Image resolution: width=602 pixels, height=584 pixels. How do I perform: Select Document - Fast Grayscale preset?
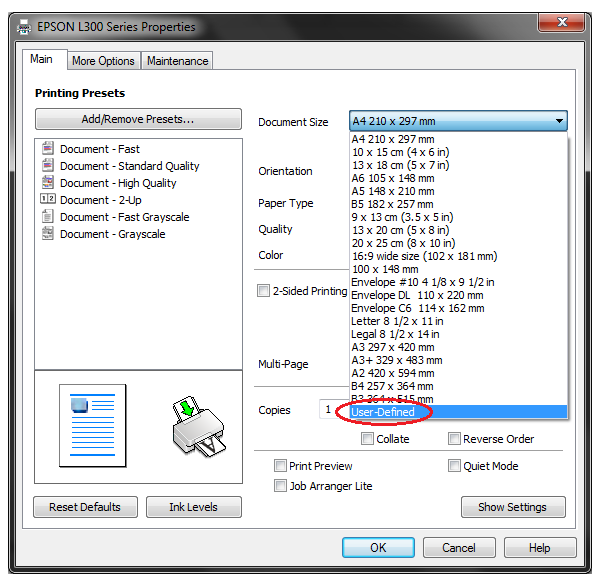(x=125, y=217)
